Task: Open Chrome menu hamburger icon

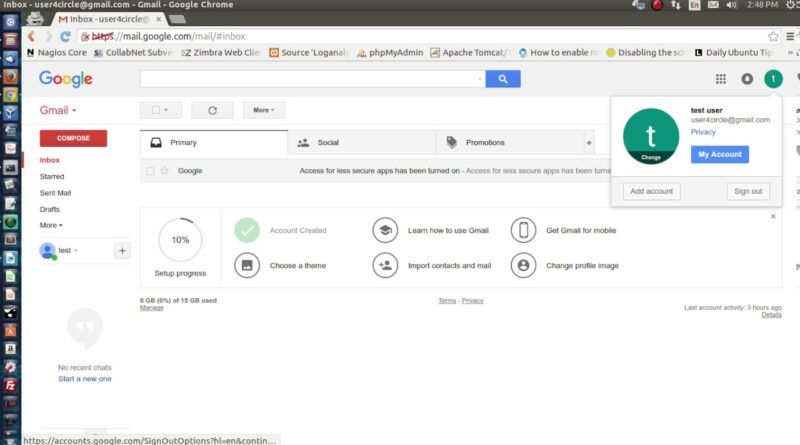Action: pos(790,36)
